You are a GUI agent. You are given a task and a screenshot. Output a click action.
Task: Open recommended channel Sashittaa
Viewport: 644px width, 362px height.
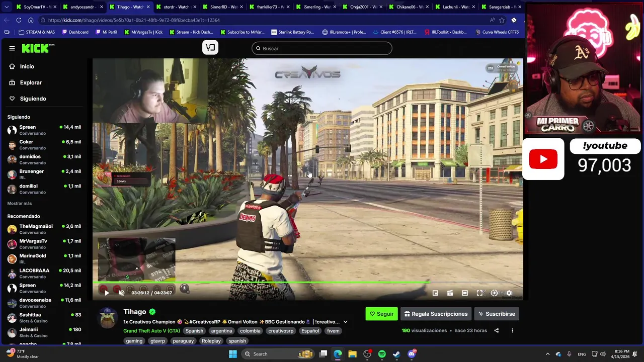[44, 317]
